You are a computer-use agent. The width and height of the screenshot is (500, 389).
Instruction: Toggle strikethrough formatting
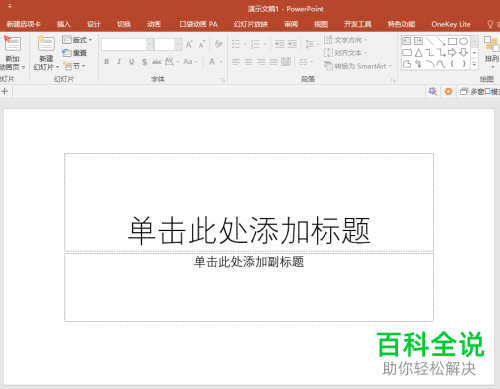click(x=157, y=62)
